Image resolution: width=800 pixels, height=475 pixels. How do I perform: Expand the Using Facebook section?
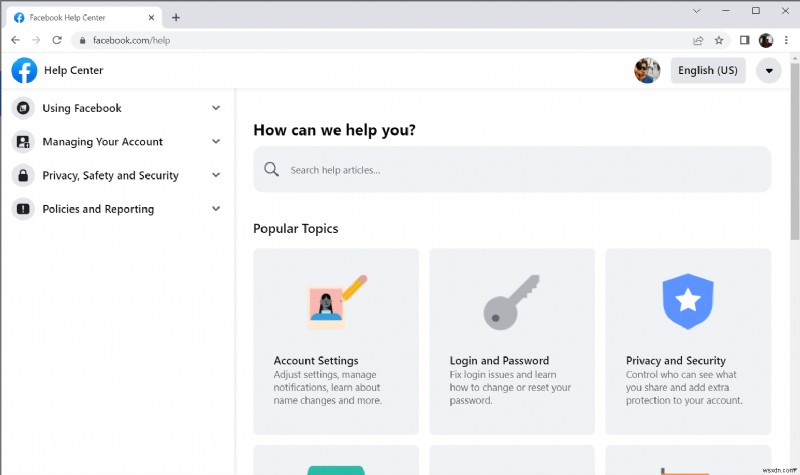click(x=216, y=108)
